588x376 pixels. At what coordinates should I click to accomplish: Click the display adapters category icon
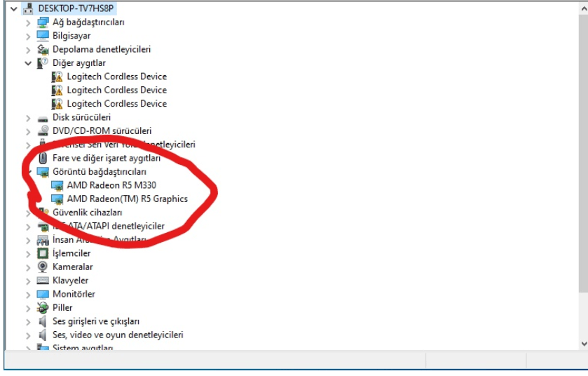(43, 172)
